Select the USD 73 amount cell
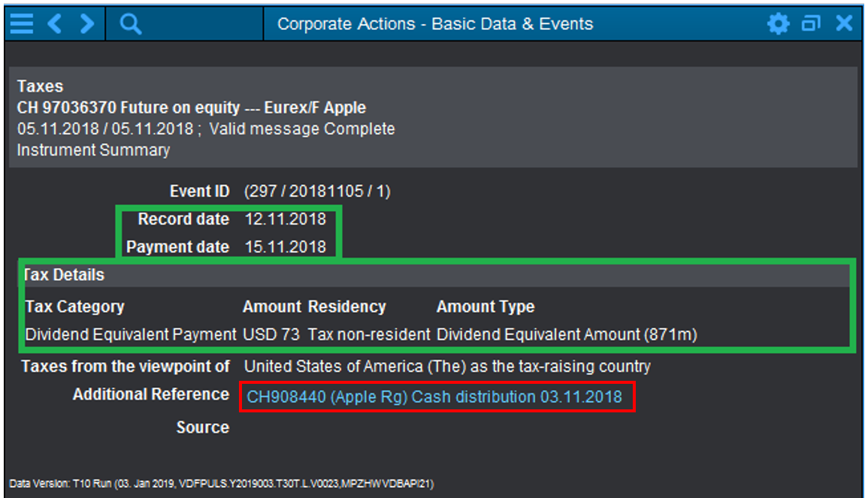 click(271, 334)
